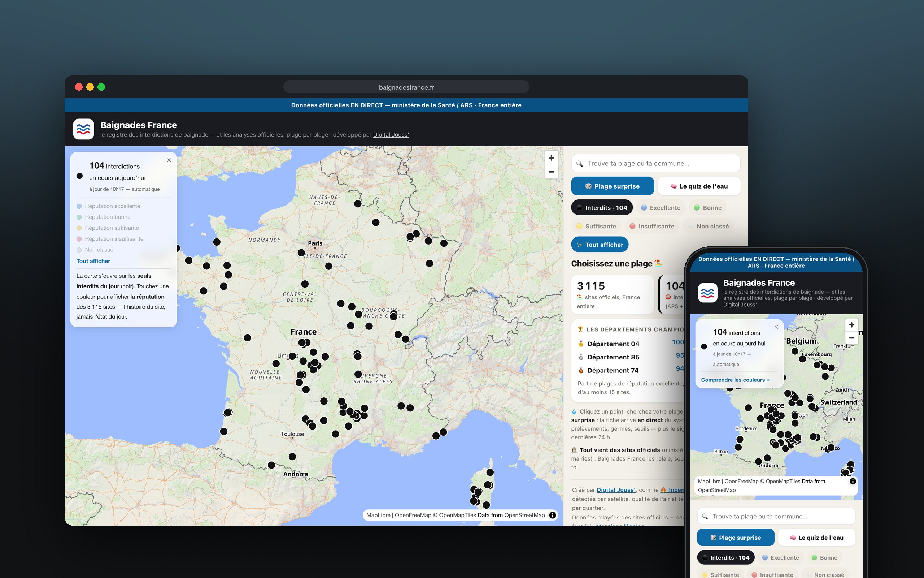The width and height of the screenshot is (924, 578).
Task: Click the phone plage search field
Action: pos(776,517)
